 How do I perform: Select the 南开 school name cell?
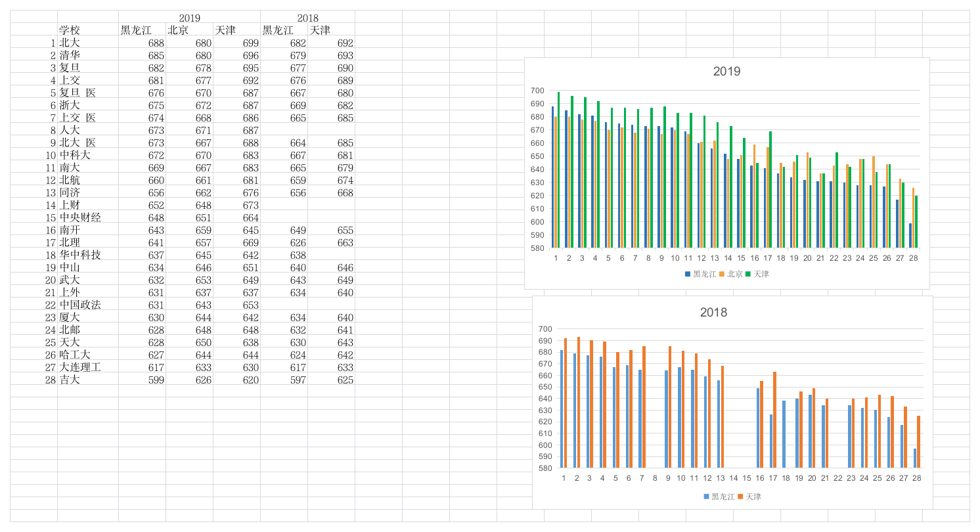click(x=88, y=230)
